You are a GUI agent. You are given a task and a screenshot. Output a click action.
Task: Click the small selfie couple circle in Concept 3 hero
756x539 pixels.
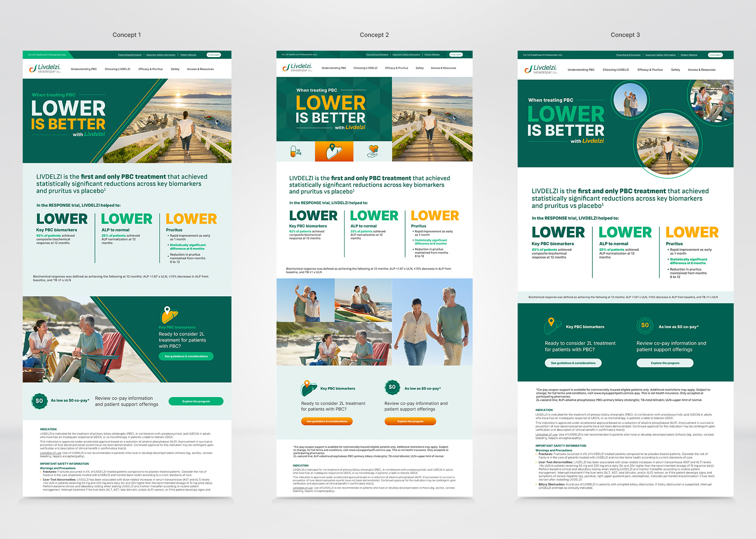point(630,100)
